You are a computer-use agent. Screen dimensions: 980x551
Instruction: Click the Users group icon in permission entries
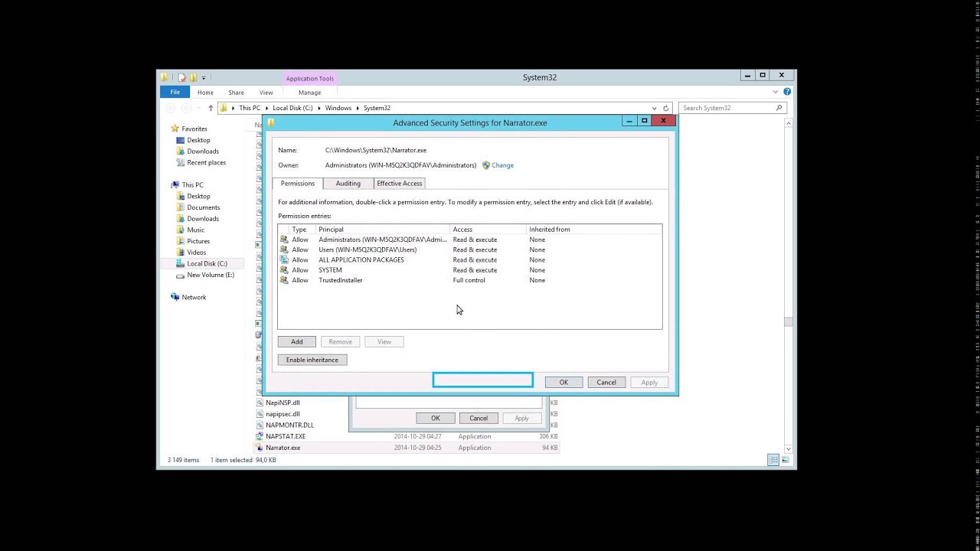click(x=284, y=249)
